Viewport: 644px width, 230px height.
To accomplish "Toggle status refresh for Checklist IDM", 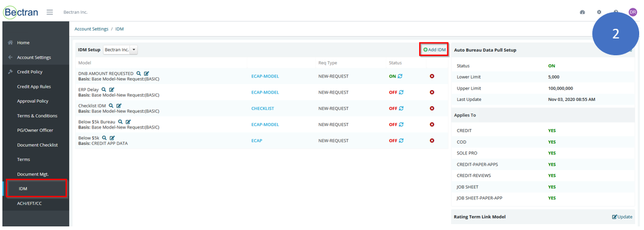I will point(401,108).
